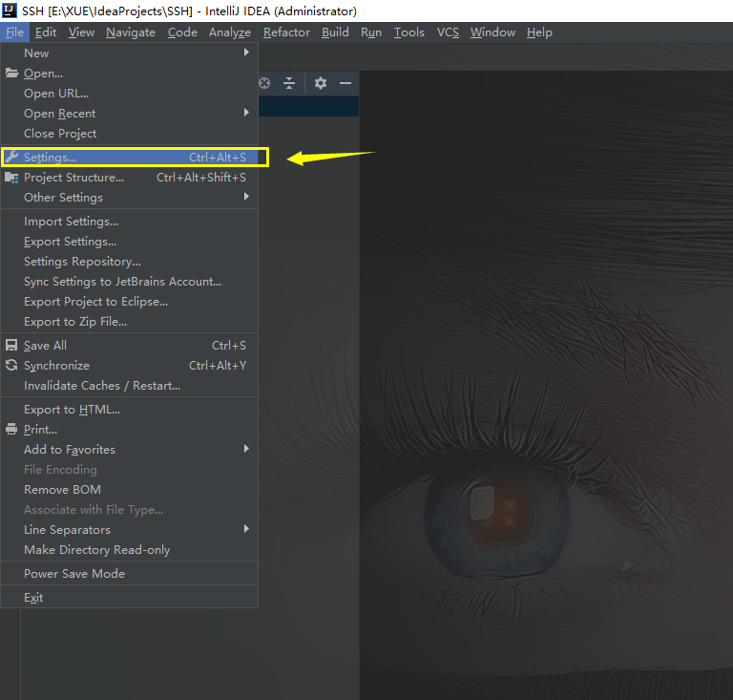Viewport: 733px width, 700px height.
Task: Open the Edit menu
Action: tap(46, 32)
